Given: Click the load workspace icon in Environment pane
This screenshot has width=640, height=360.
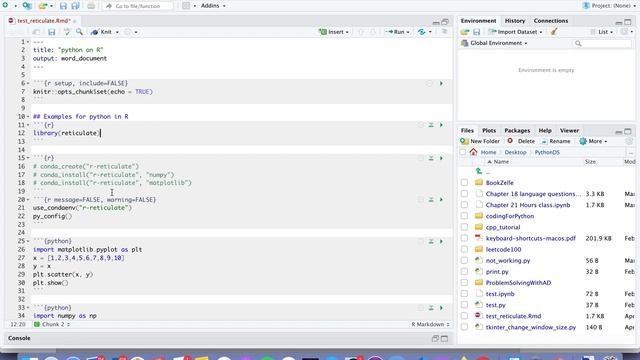Looking at the screenshot, I should tap(465, 32).
